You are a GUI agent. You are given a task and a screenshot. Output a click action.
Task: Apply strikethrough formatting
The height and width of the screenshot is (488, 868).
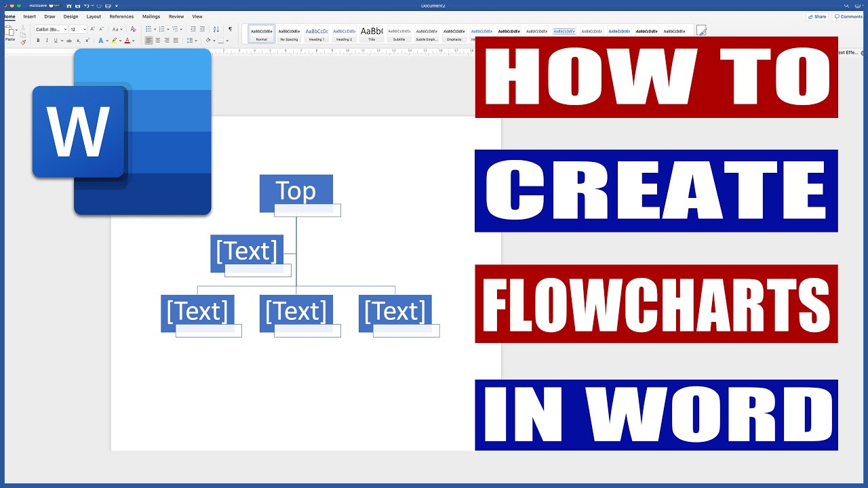tap(68, 41)
